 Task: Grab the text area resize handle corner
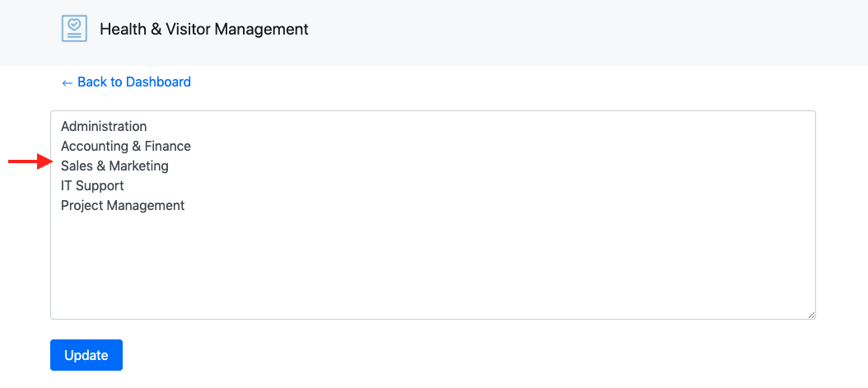pyautogui.click(x=811, y=315)
